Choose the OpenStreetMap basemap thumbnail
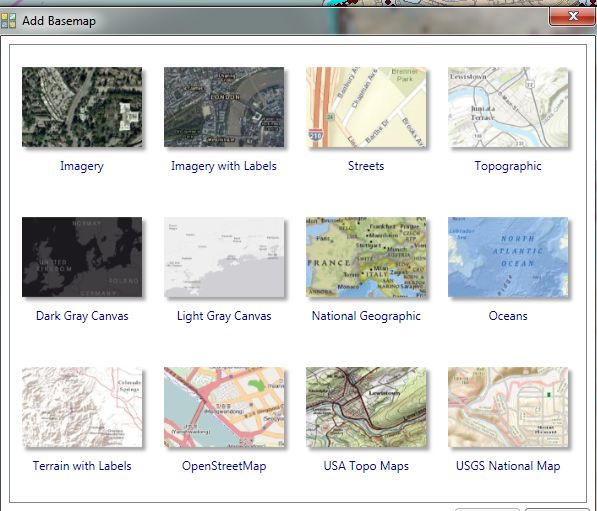The width and height of the screenshot is (597, 511). (224, 407)
